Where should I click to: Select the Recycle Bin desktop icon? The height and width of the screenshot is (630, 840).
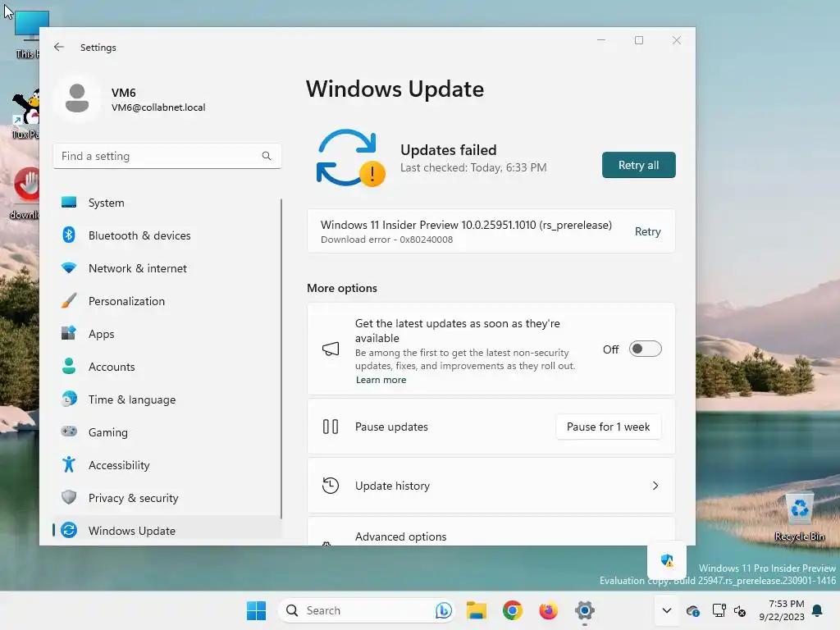point(799,517)
